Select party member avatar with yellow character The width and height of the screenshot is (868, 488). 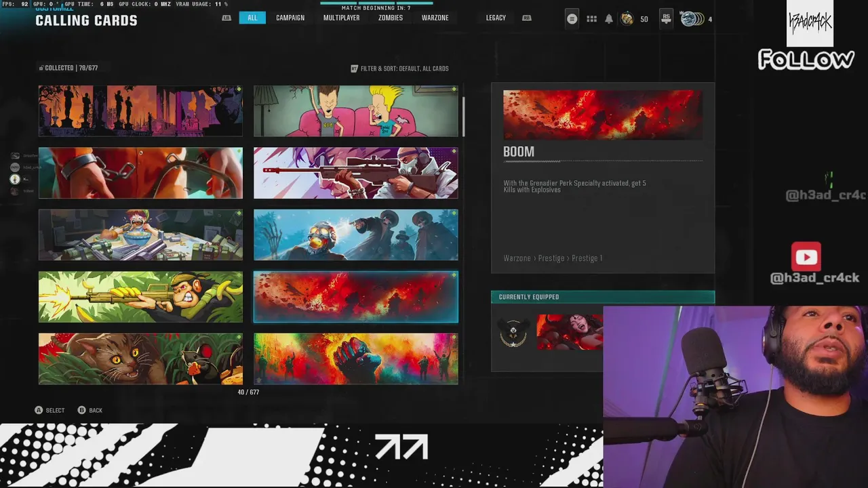point(15,179)
